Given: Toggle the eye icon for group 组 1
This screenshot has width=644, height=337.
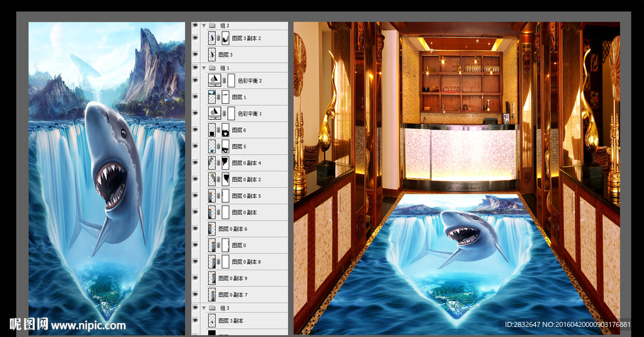Looking at the screenshot, I should pyautogui.click(x=196, y=68).
